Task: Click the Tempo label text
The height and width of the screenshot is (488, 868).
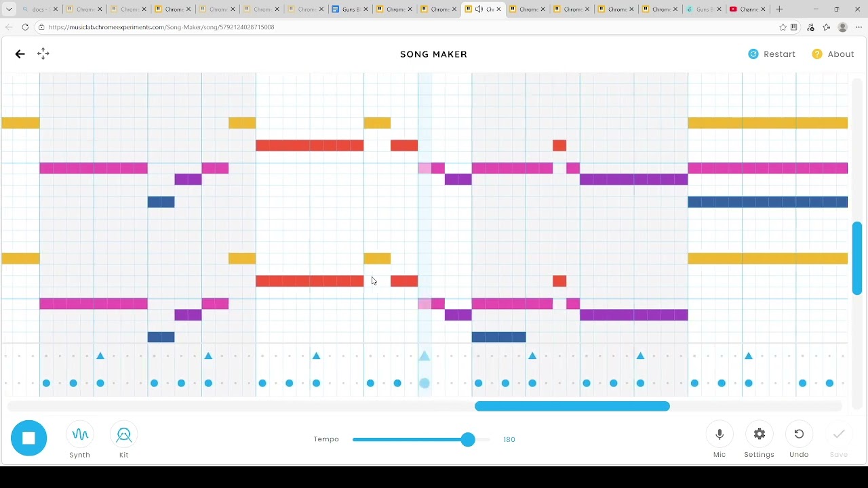Action: point(326,439)
